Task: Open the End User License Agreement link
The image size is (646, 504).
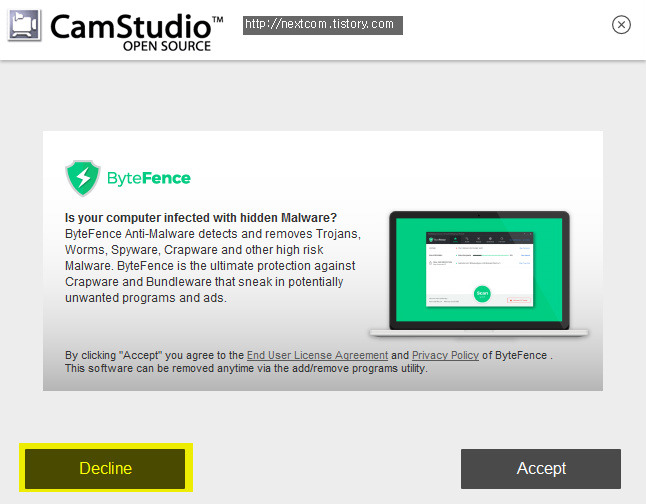Action: point(317,355)
